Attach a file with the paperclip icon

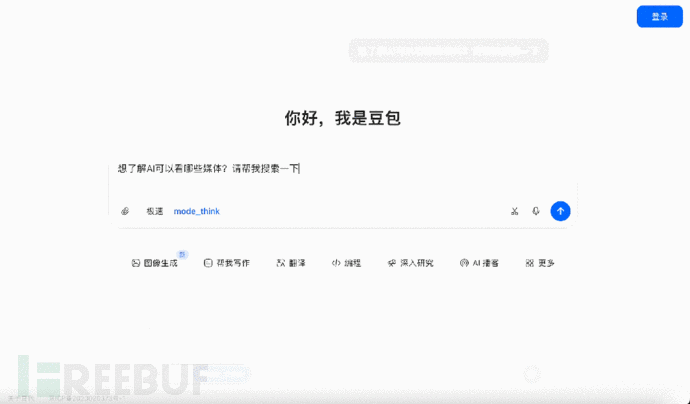[x=125, y=211]
